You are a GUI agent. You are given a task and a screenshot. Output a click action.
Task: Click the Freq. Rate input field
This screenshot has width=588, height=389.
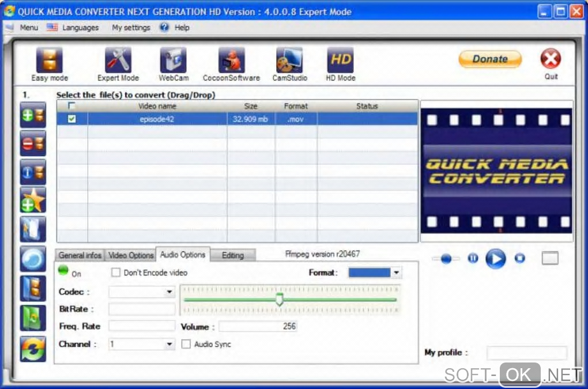(x=142, y=326)
